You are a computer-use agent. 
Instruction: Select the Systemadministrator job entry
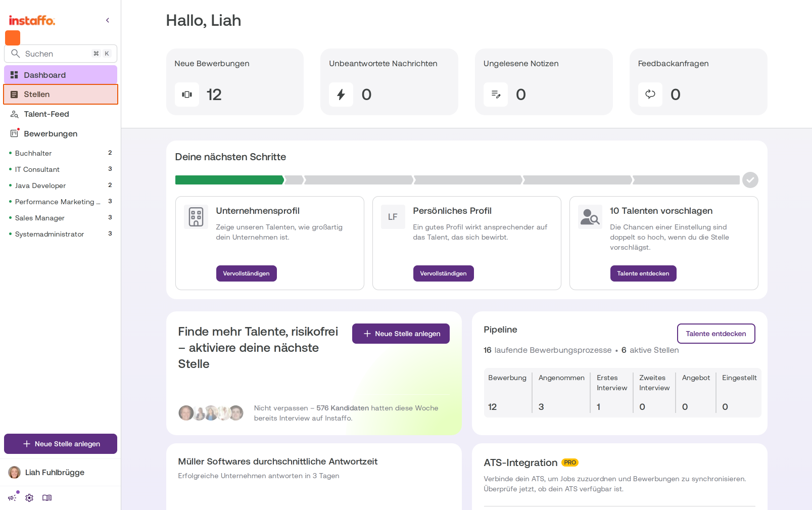click(61, 234)
